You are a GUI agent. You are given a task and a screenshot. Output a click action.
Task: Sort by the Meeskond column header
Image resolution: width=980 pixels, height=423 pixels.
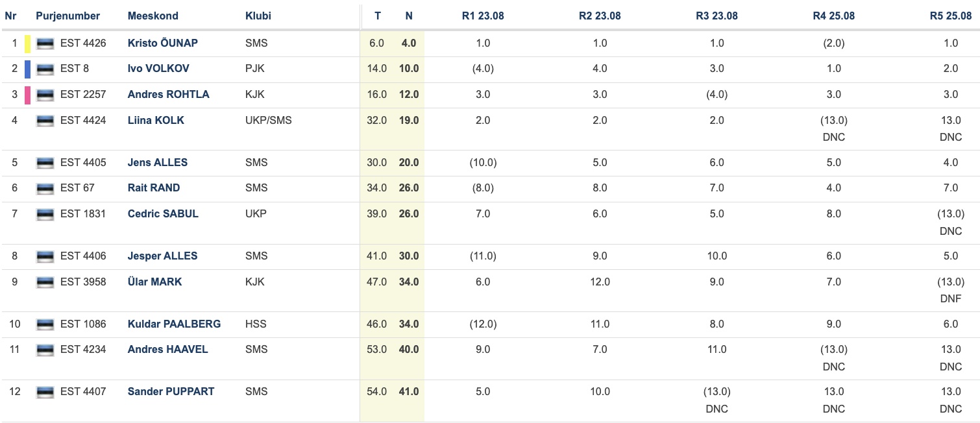[x=153, y=16]
